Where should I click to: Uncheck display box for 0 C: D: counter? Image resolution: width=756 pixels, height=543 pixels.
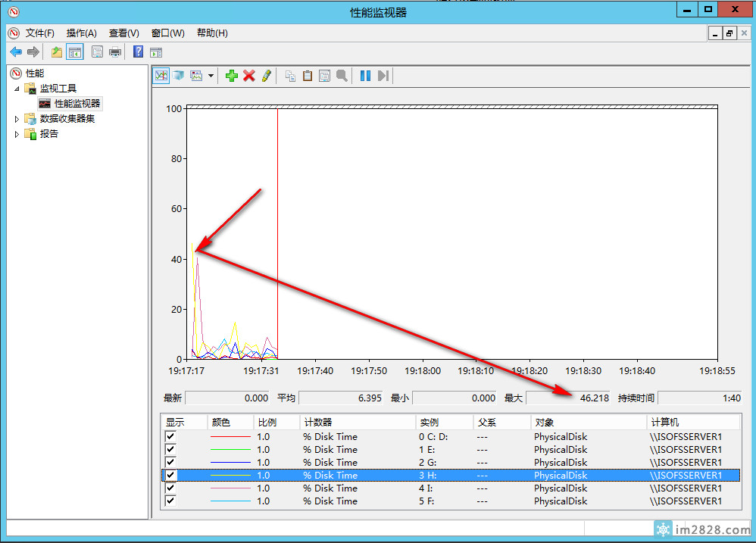[x=170, y=437]
